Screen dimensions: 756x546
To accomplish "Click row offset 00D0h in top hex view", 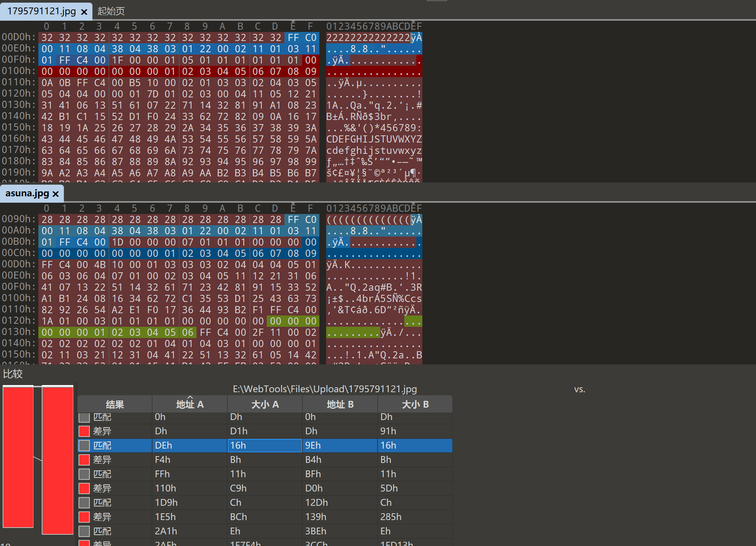I will click(19, 37).
